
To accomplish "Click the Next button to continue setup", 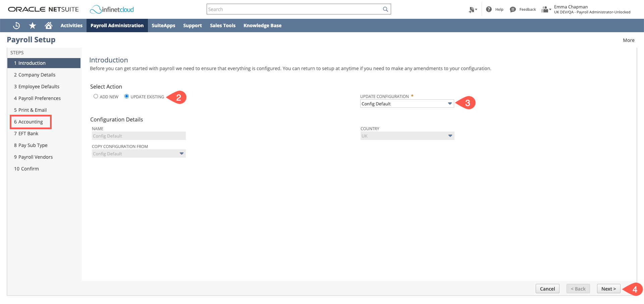I will 608,289.
